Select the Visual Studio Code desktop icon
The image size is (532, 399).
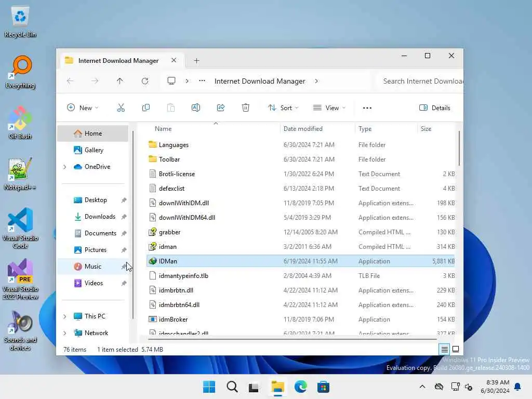(x=20, y=228)
